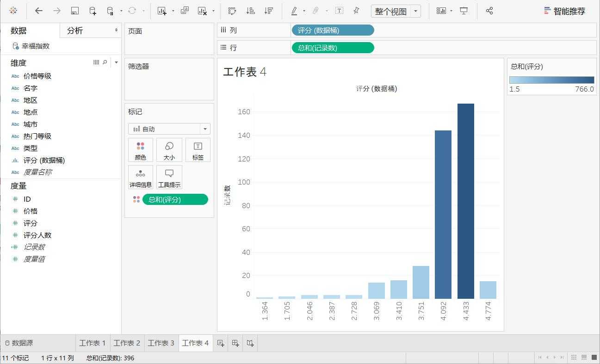Click the new dashboard icon in tab bar
The height and width of the screenshot is (364, 600).
(235, 343)
